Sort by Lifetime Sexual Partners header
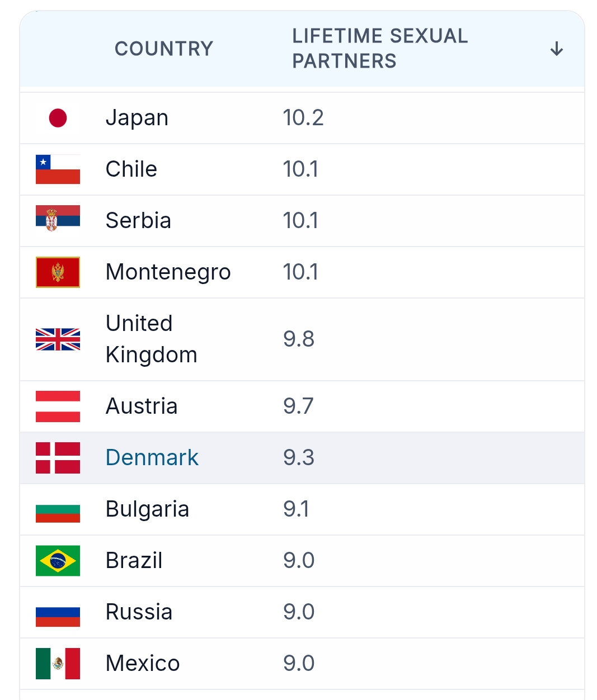The image size is (597, 700). click(380, 49)
